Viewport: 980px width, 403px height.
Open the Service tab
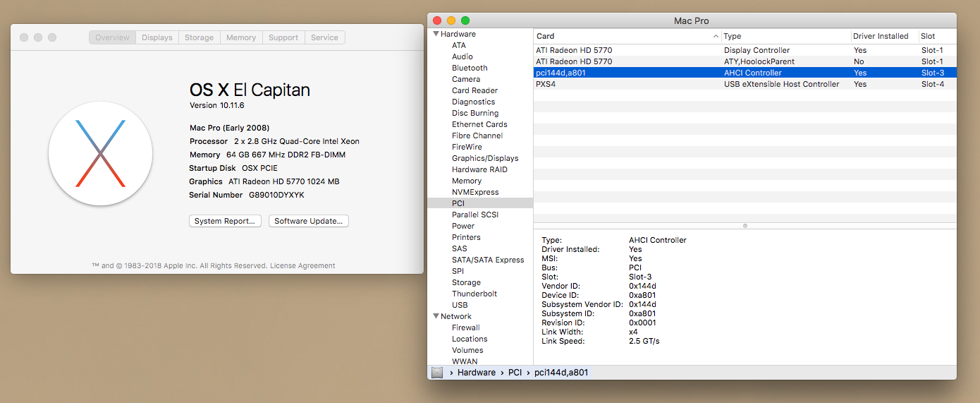pyautogui.click(x=324, y=37)
